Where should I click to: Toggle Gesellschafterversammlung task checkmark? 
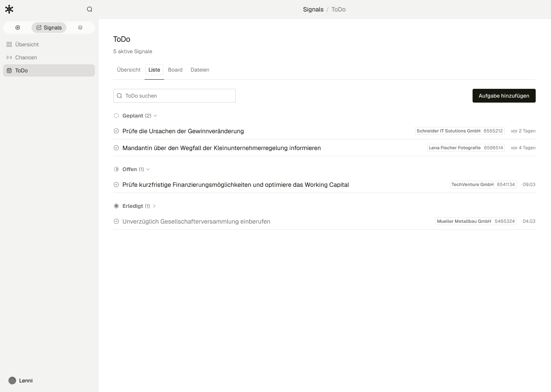[x=116, y=221]
